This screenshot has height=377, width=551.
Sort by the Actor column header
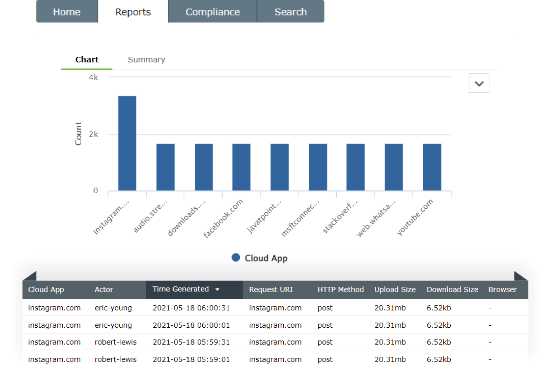[x=103, y=290]
